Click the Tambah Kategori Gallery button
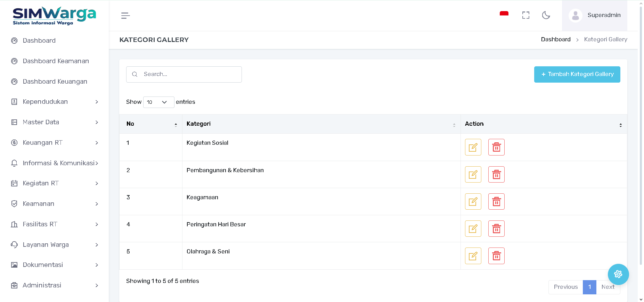The height and width of the screenshot is (302, 644). click(577, 74)
